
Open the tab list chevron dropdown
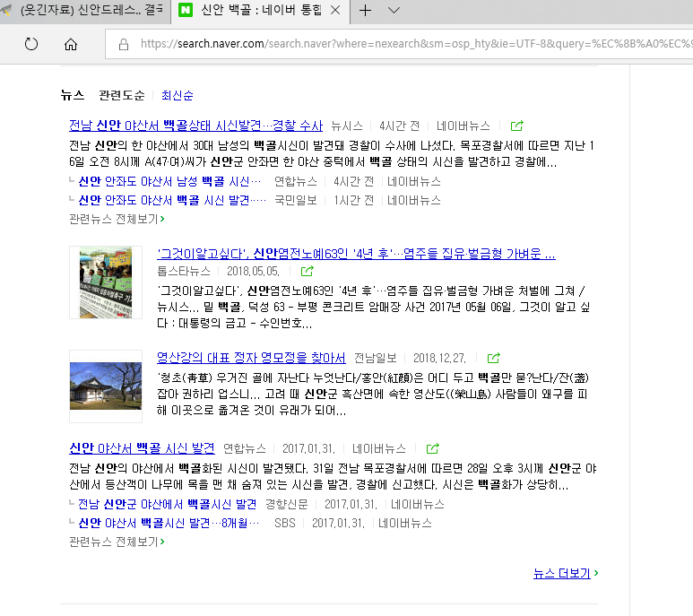(x=394, y=11)
